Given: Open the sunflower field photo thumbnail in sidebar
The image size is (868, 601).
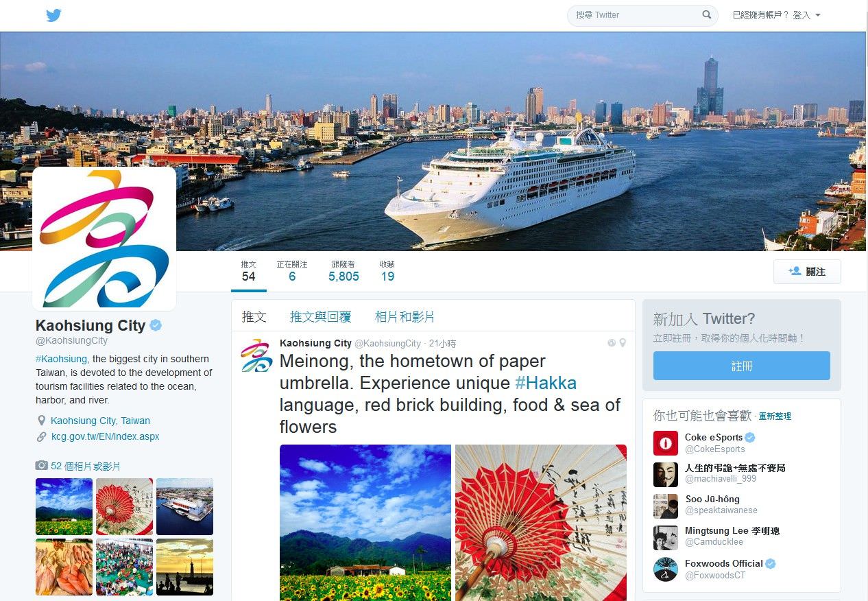Looking at the screenshot, I should [x=64, y=506].
